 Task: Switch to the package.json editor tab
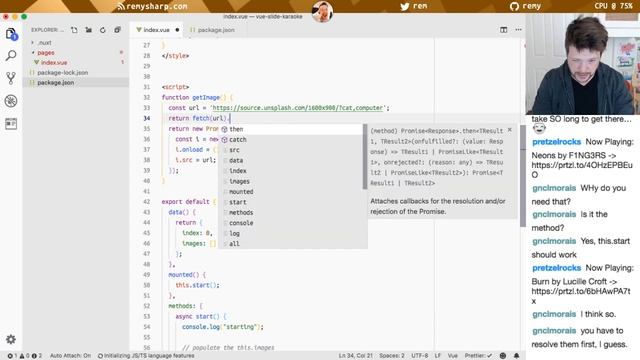tap(212, 30)
